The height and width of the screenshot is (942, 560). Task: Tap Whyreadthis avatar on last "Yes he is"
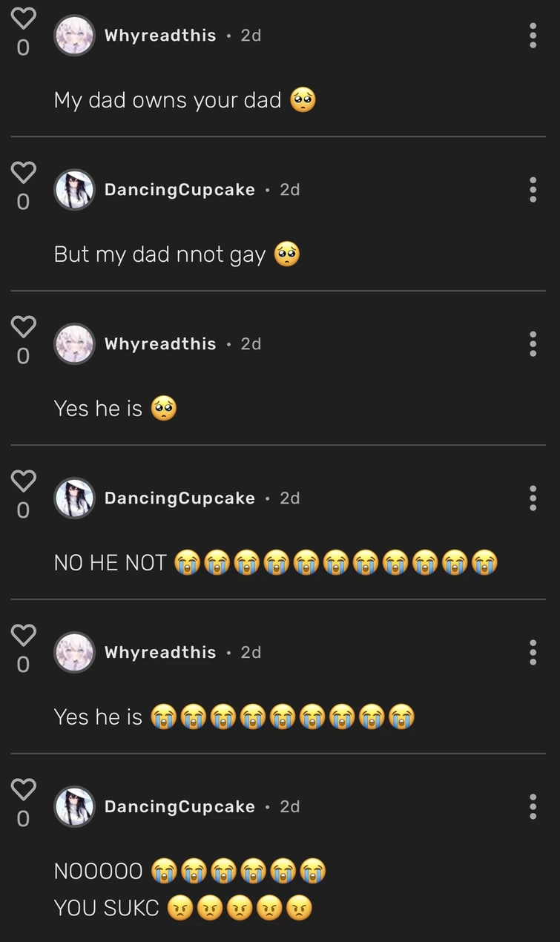coord(74,653)
